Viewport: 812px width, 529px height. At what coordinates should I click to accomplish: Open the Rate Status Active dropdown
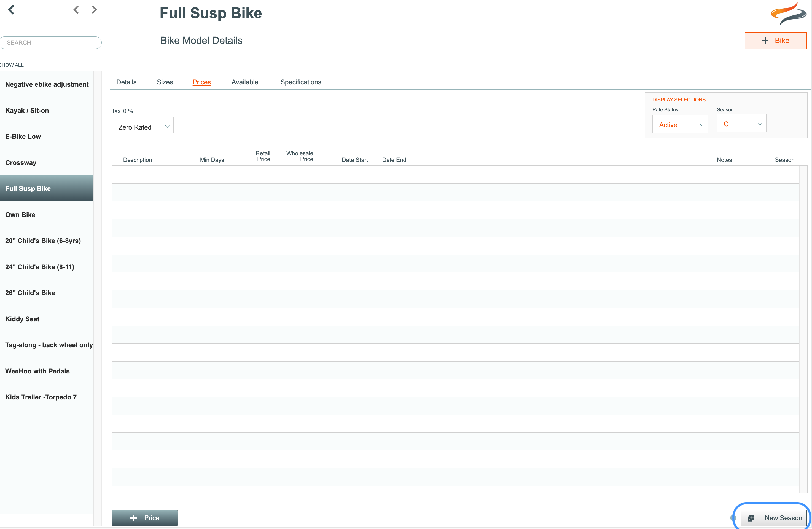(x=680, y=125)
